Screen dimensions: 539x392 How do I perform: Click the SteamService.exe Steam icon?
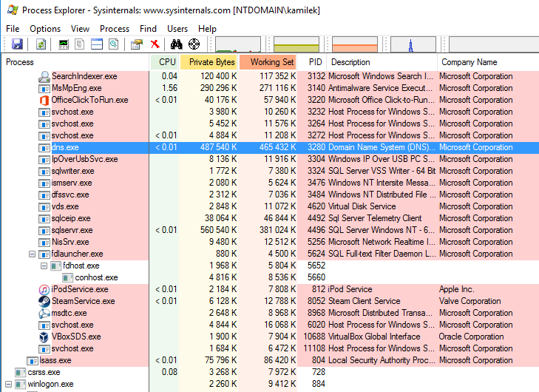pos(44,302)
